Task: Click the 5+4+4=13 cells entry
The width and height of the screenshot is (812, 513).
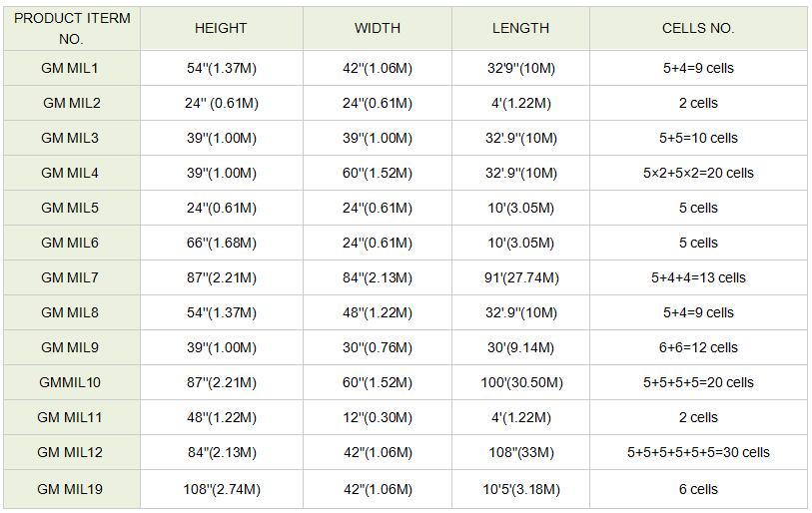Action: point(698,277)
